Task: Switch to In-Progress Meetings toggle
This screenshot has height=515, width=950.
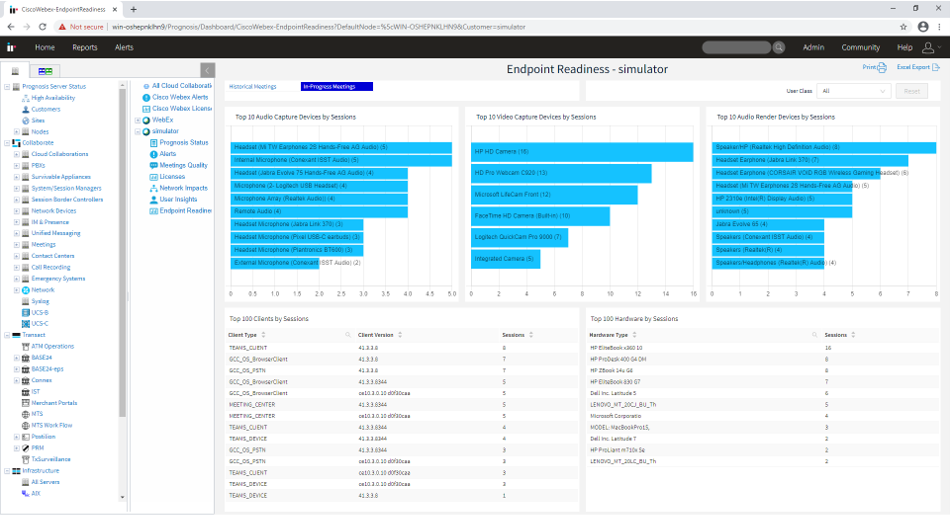Action: click(x=336, y=87)
